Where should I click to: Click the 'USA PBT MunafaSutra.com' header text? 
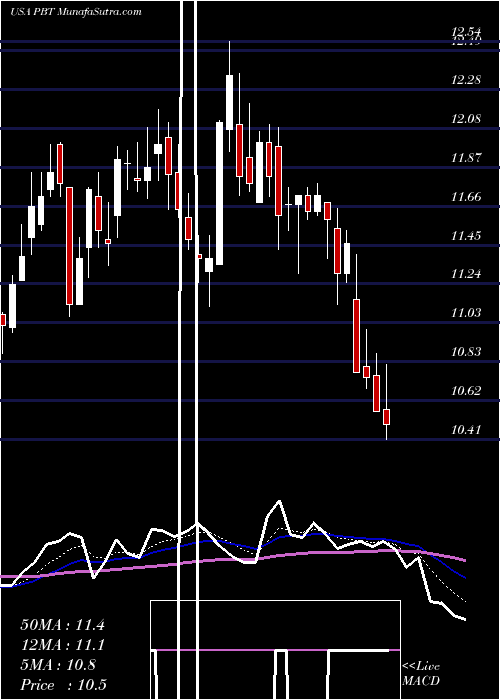click(x=75, y=11)
